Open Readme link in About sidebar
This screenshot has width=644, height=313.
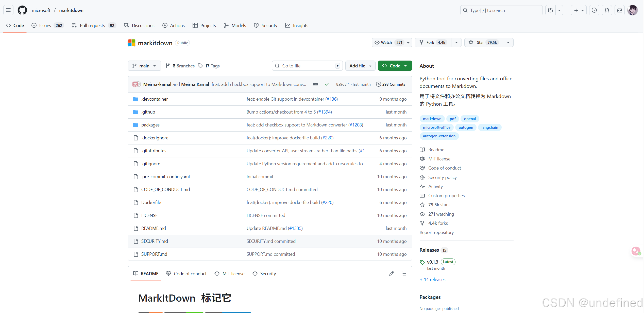point(436,150)
